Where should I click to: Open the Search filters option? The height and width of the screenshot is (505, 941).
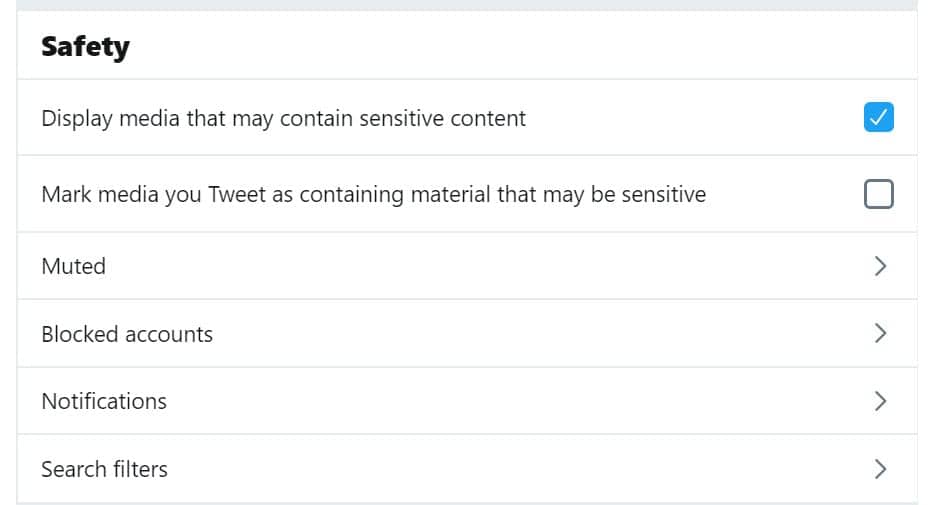tap(104, 469)
